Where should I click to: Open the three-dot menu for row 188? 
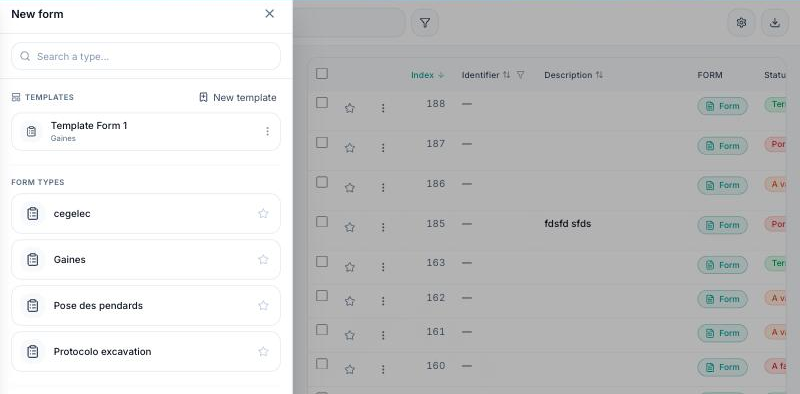pyautogui.click(x=383, y=108)
